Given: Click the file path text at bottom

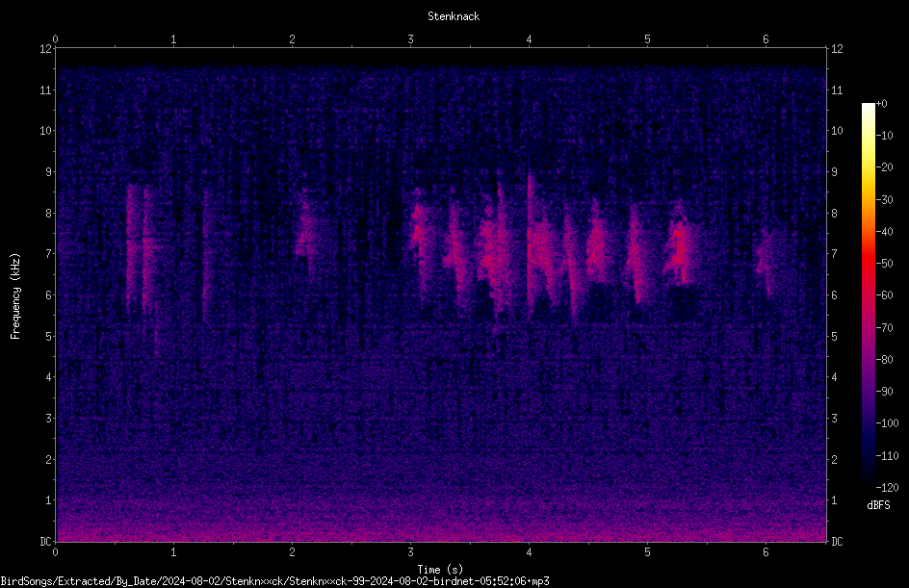Looking at the screenshot, I should click(x=274, y=581).
